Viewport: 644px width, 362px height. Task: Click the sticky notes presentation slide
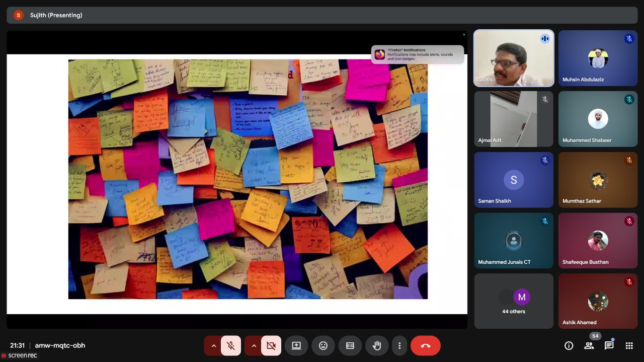pos(248,179)
